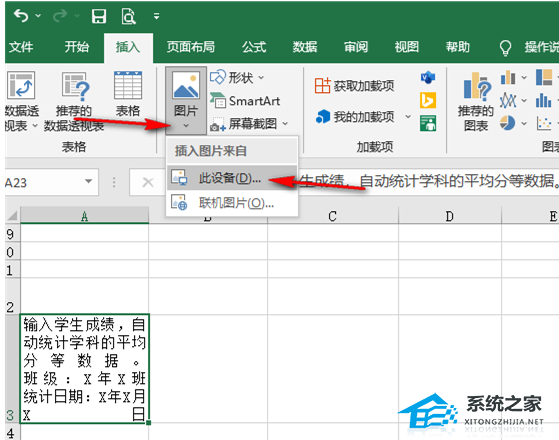This screenshot has height=440, width=559.
Task: Switch to the Page Layout (页面布局) tab
Action: (x=191, y=47)
